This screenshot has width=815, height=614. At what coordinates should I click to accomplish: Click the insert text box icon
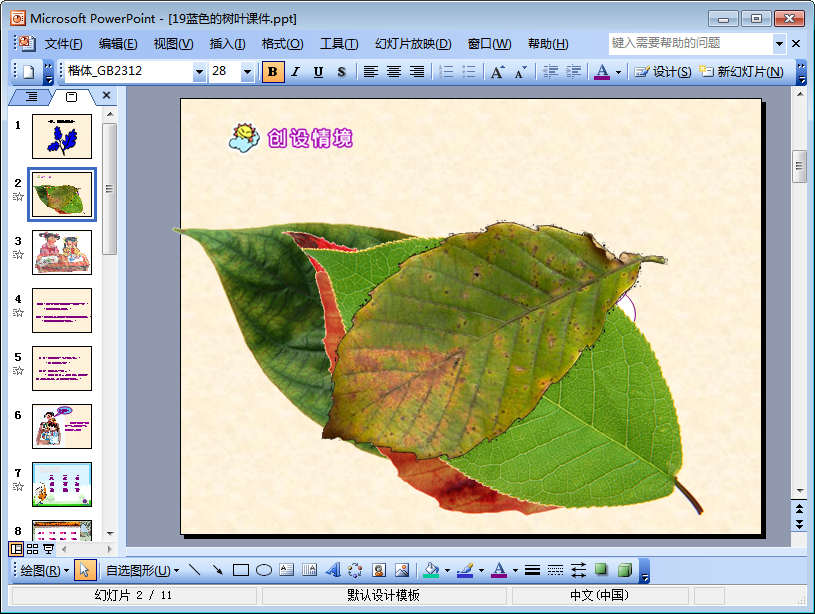click(x=287, y=570)
